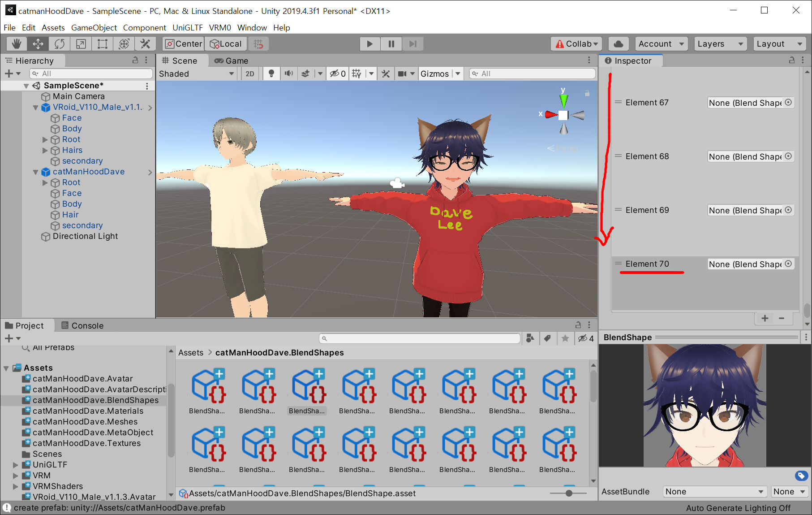Lock the Inspector panel
812x515 pixels.
point(791,61)
